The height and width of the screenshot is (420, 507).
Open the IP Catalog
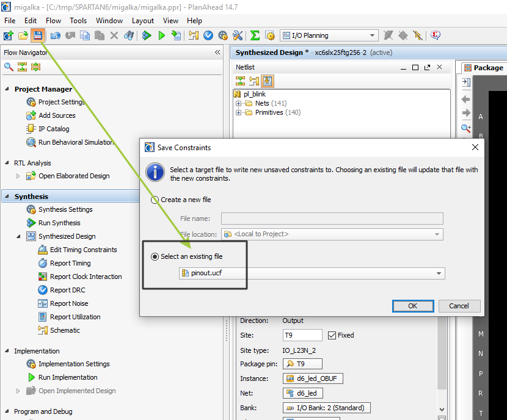pos(48,129)
